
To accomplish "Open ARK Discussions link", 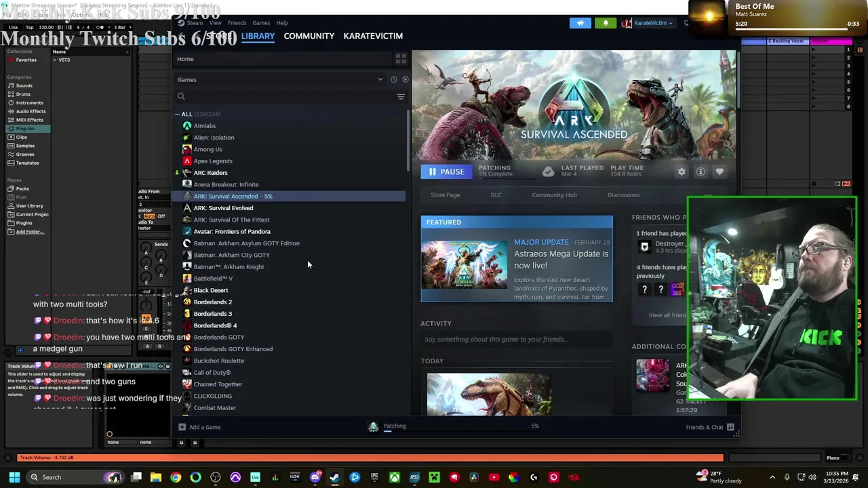I will (x=623, y=195).
